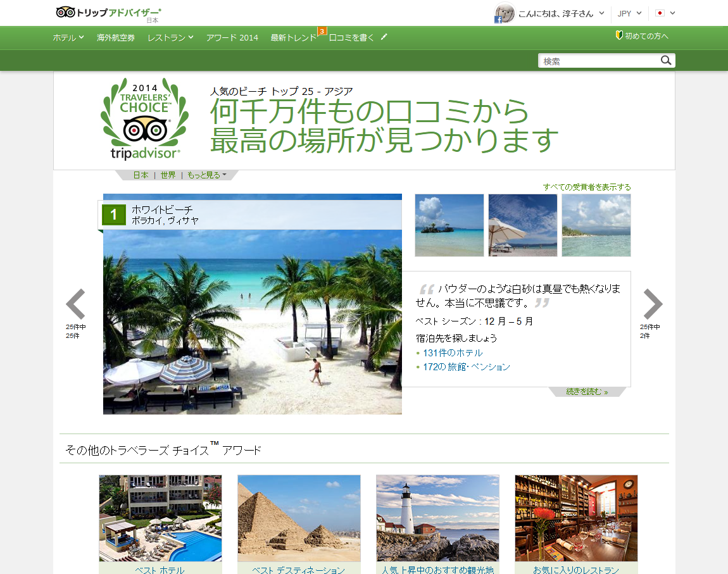Click the next slide right arrow
Viewport: 728px width, 574px height.
(653, 304)
